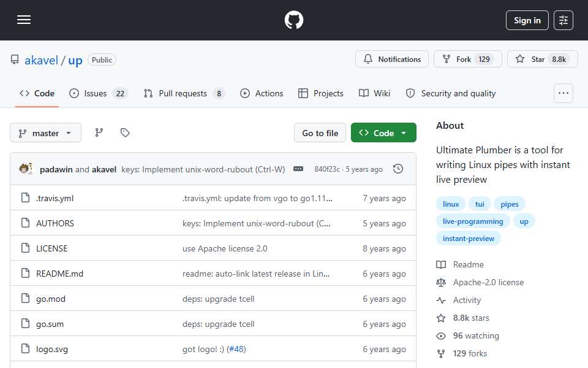Expand the green Code dropdown
Screen dimensions: 588x368
coord(383,133)
